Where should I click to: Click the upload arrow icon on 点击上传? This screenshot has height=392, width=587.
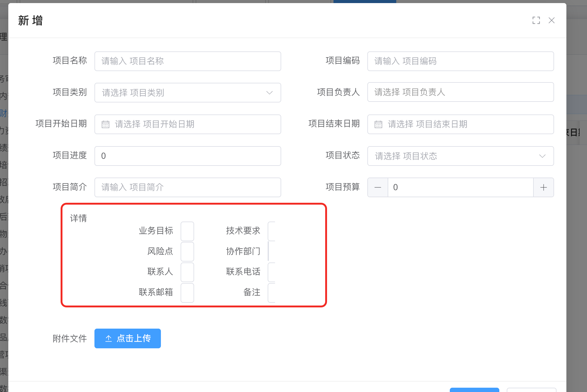109,338
